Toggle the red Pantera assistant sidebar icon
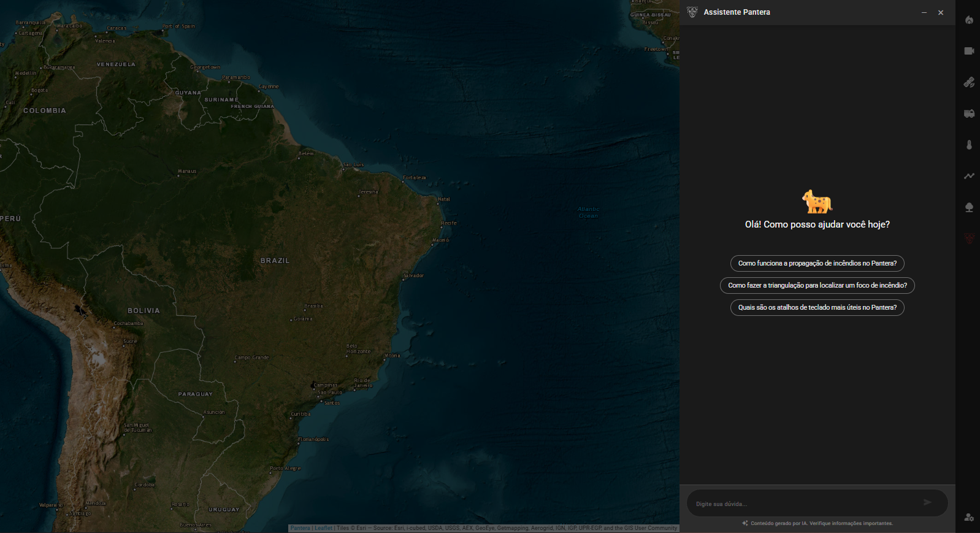 969,239
